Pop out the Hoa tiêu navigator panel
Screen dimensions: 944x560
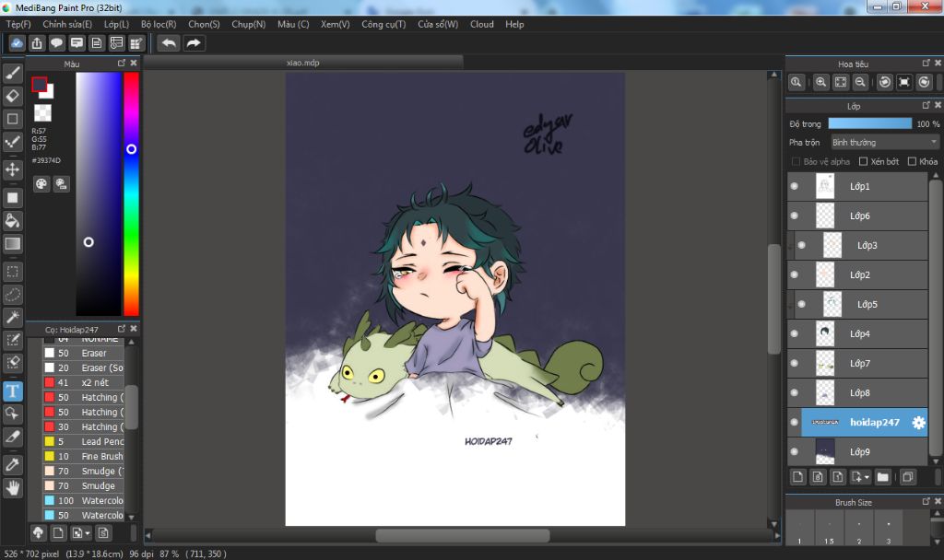click(926, 64)
